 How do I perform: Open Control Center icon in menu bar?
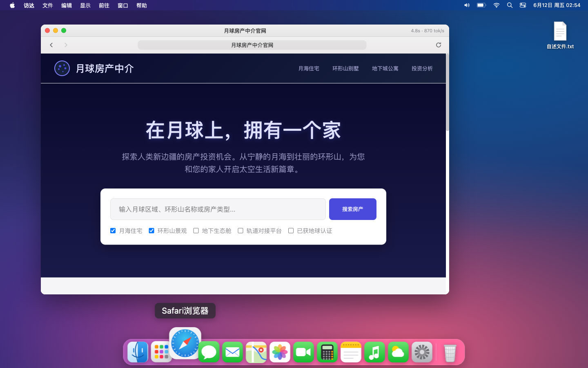click(523, 5)
